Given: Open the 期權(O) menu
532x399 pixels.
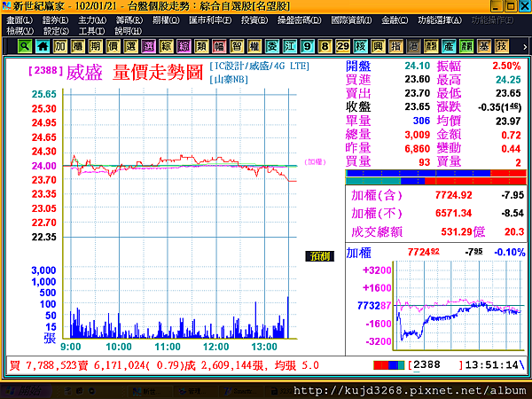Looking at the screenshot, I should (x=166, y=20).
